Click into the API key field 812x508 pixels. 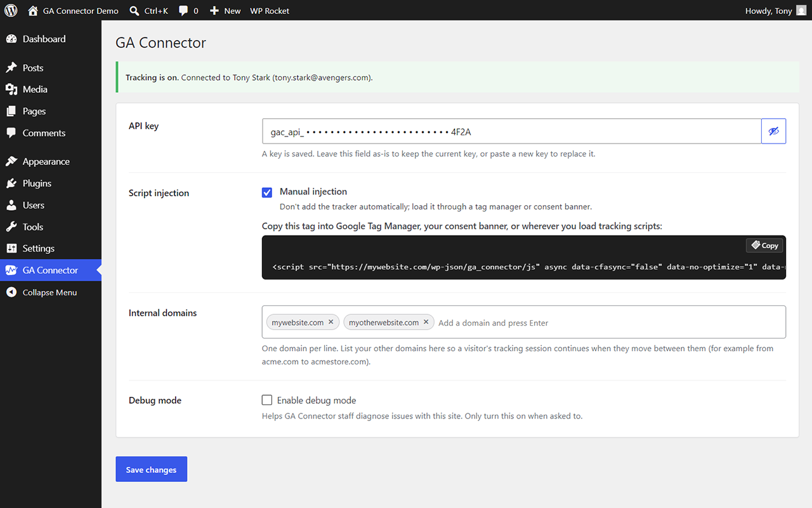click(x=512, y=131)
